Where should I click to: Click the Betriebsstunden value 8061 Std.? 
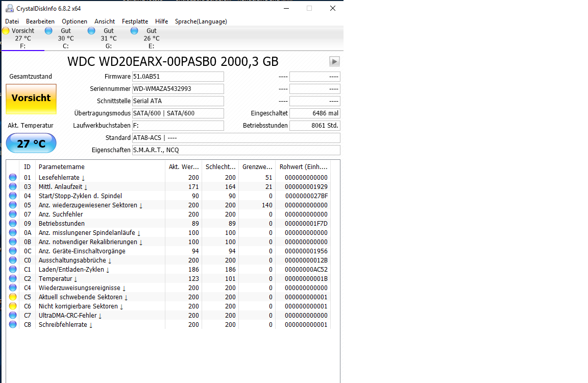(x=314, y=126)
